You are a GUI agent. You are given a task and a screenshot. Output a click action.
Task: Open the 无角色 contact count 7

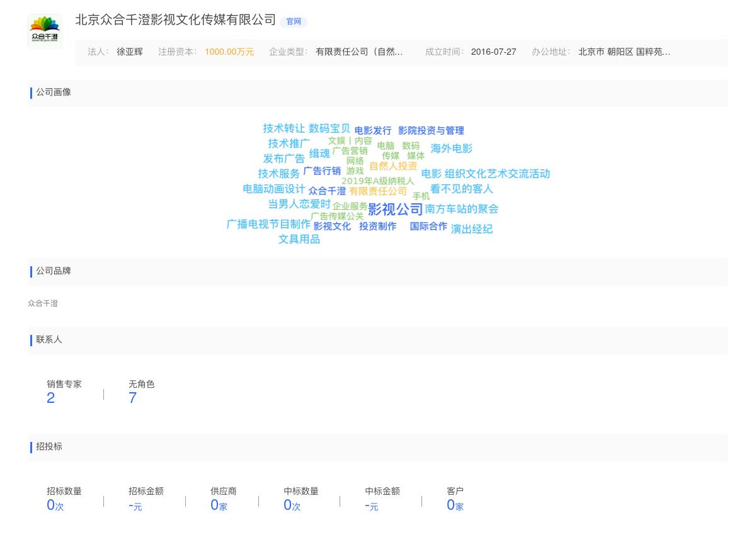tap(133, 398)
